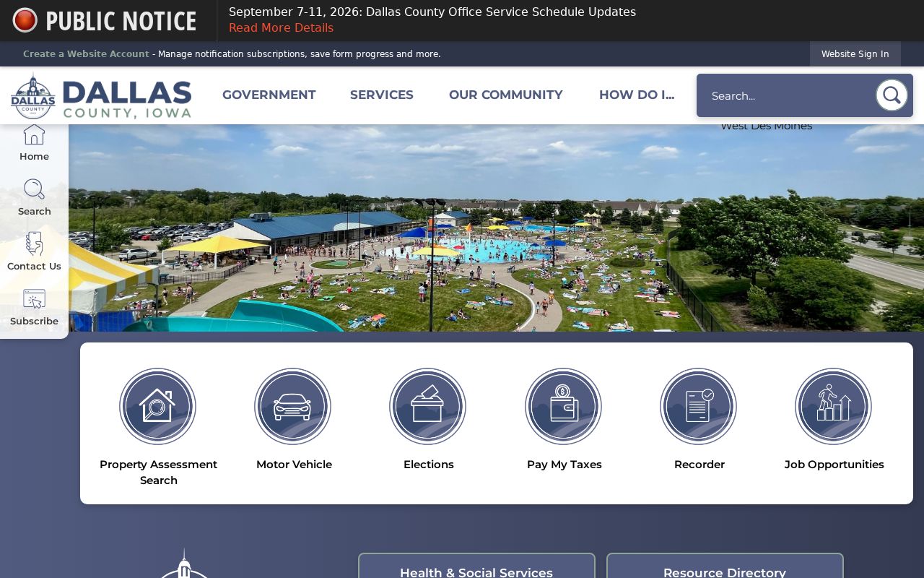Click the Contact Us phone icon

[x=34, y=243]
